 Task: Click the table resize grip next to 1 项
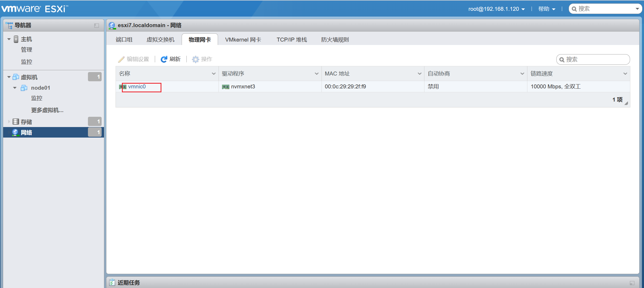click(626, 103)
